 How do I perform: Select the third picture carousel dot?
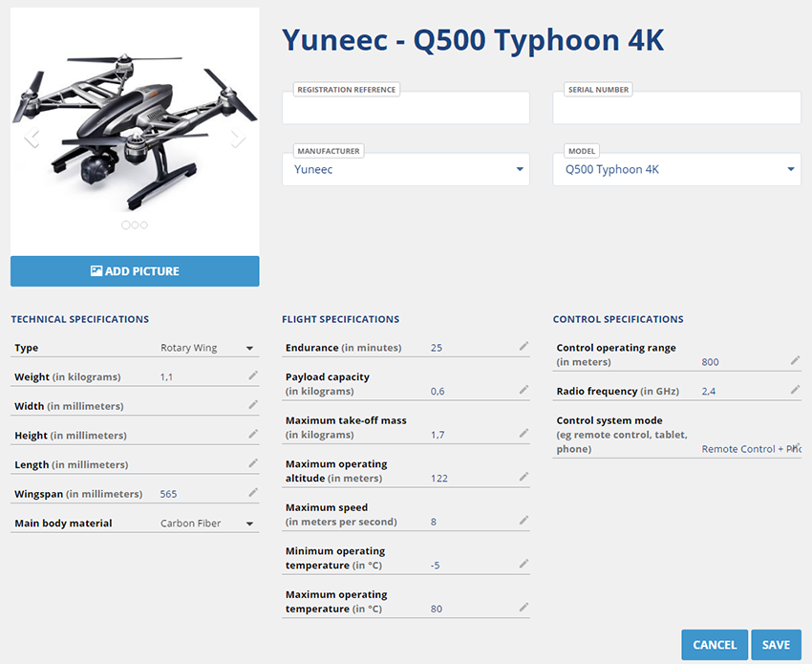point(144,225)
